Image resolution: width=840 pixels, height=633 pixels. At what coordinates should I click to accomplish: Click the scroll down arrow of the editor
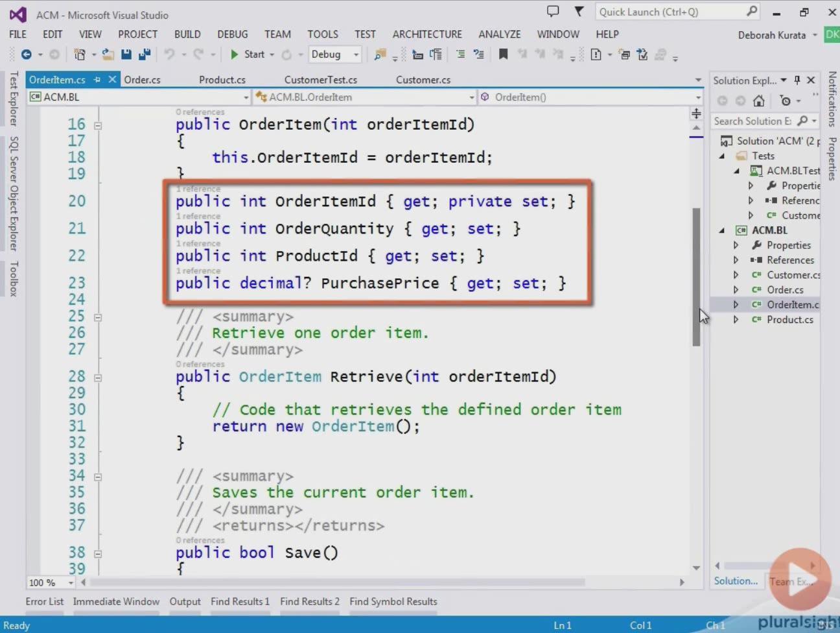[x=696, y=567]
